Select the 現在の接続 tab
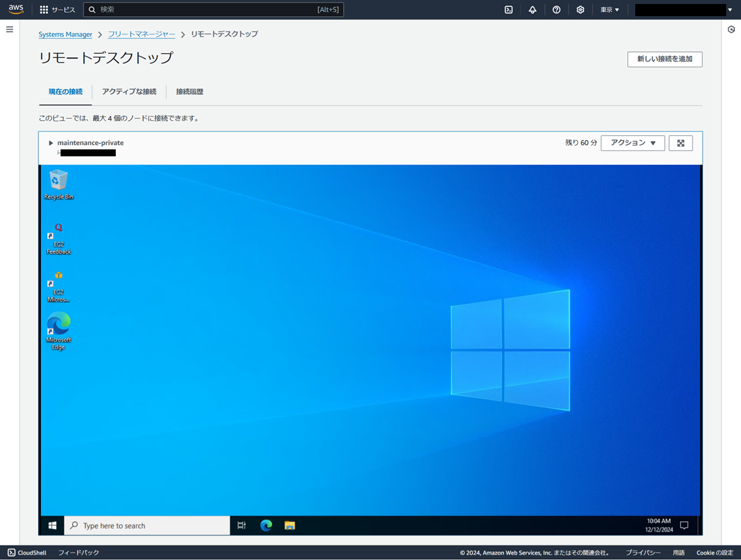The width and height of the screenshot is (741, 560). click(x=65, y=92)
